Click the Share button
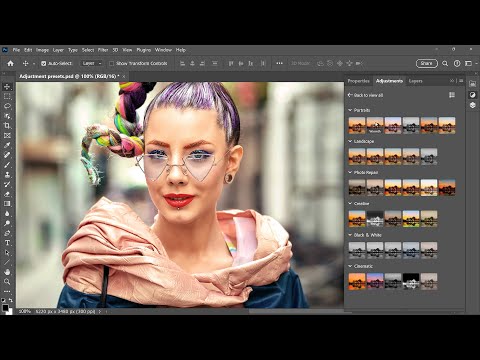The height and width of the screenshot is (360, 480). click(427, 63)
